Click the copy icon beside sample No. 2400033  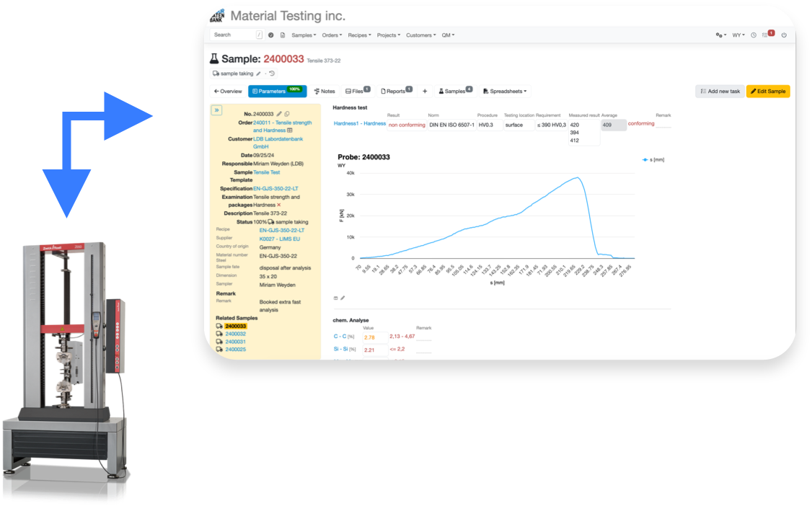tap(287, 114)
